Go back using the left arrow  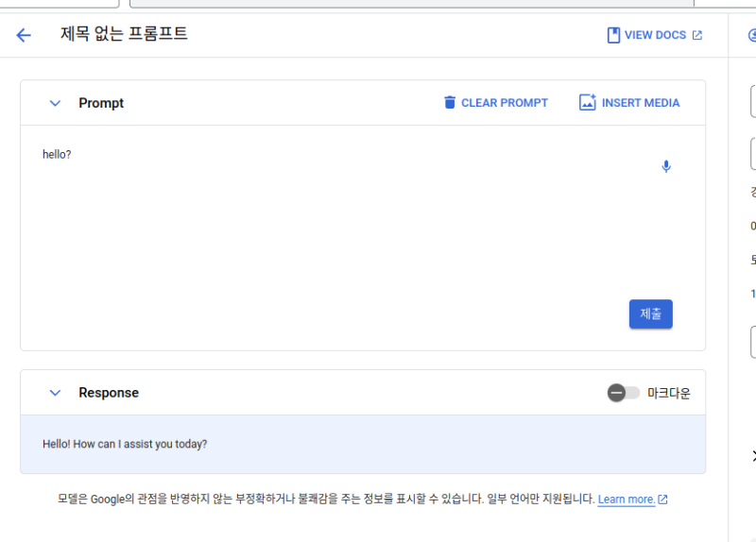pyautogui.click(x=24, y=35)
